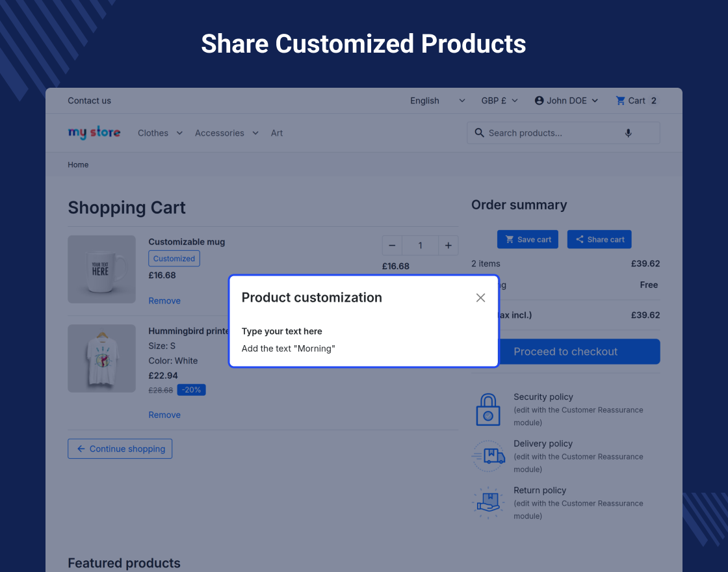Click Continue shopping button
Screen dimensions: 728x572
(x=120, y=449)
